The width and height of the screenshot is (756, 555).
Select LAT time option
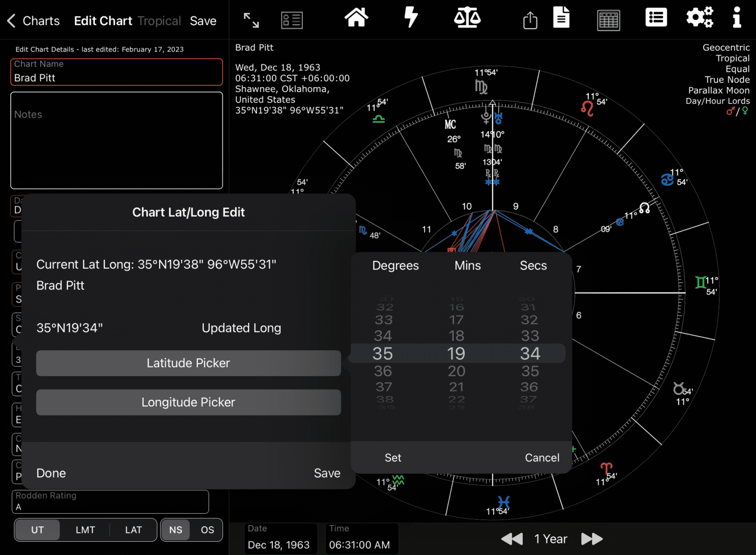click(x=133, y=530)
